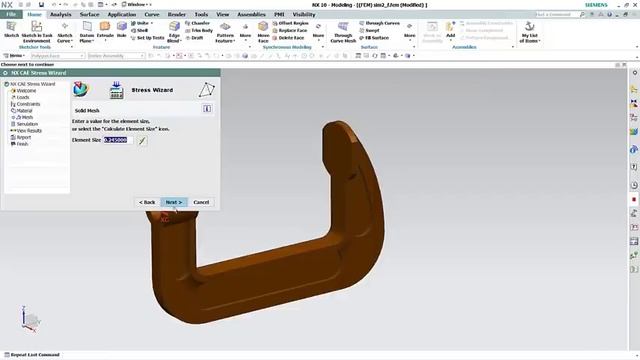Click the Element Size input field
Image resolution: width=640 pixels, height=360 pixels.
pos(118,140)
